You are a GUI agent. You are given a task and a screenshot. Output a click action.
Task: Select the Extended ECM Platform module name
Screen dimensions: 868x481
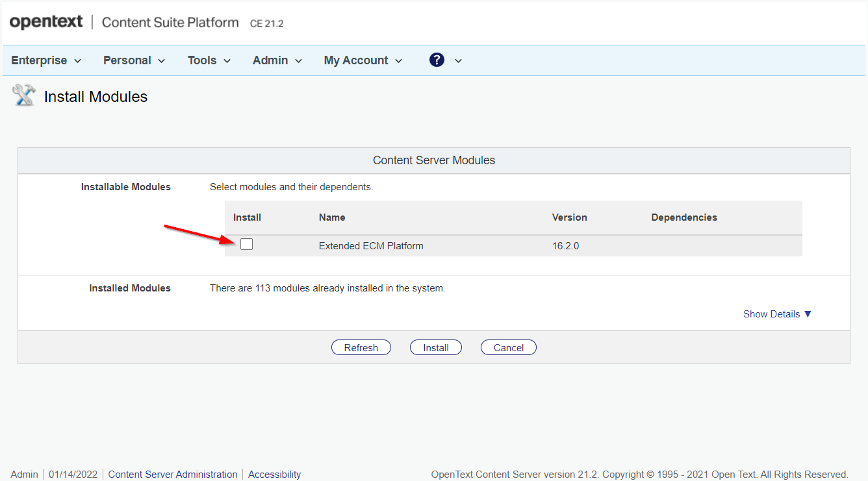tap(371, 246)
